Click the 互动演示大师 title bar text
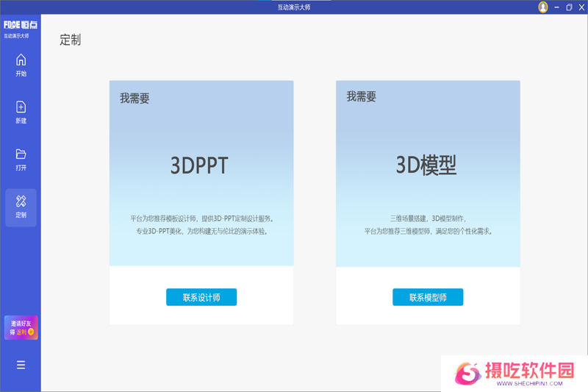The width and height of the screenshot is (588, 392). [294, 7]
